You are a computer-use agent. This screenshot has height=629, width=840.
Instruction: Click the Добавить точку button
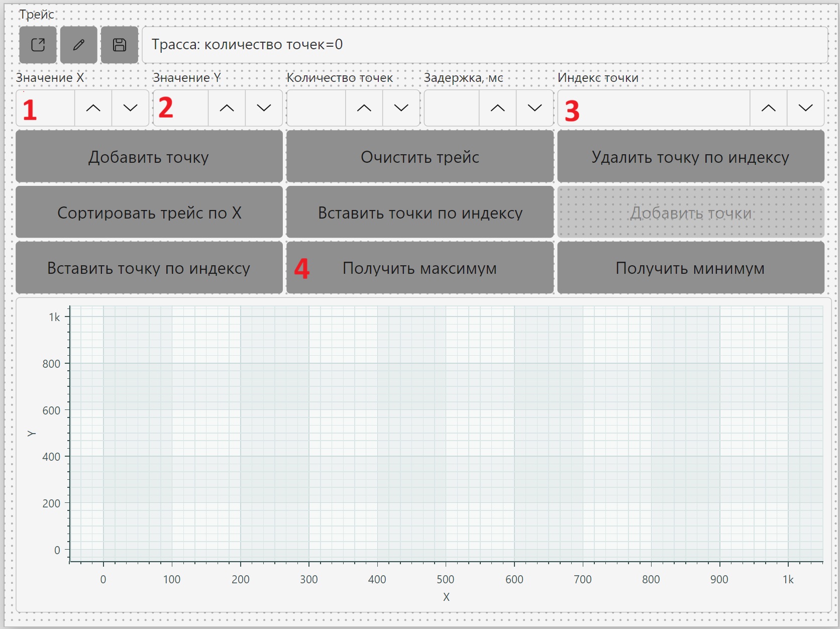149,157
